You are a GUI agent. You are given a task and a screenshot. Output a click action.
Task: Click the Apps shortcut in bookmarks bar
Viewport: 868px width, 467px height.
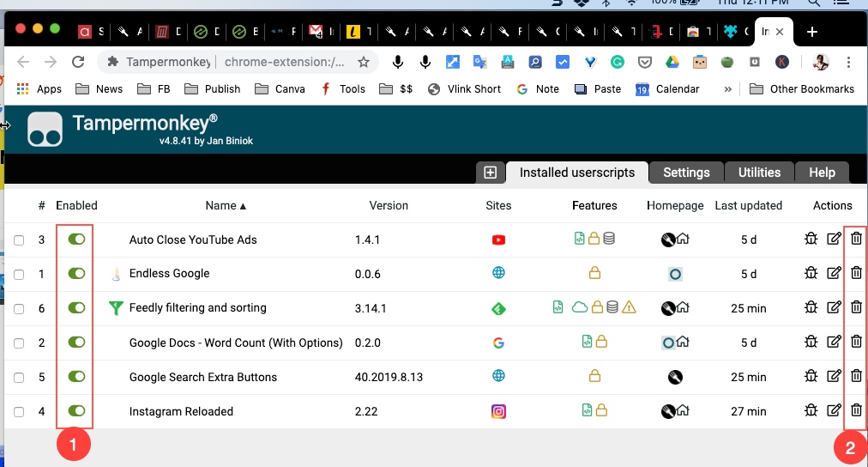coord(39,88)
